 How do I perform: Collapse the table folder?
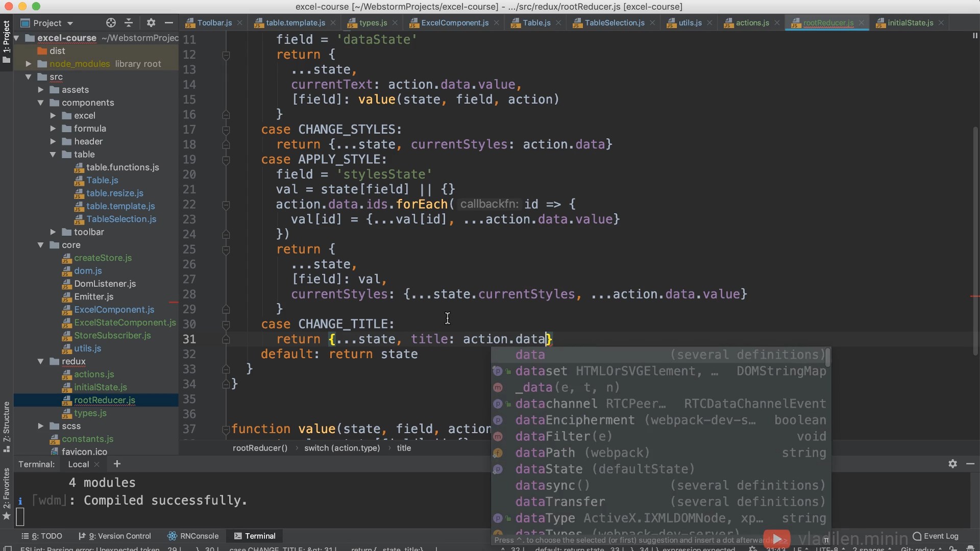(x=53, y=155)
